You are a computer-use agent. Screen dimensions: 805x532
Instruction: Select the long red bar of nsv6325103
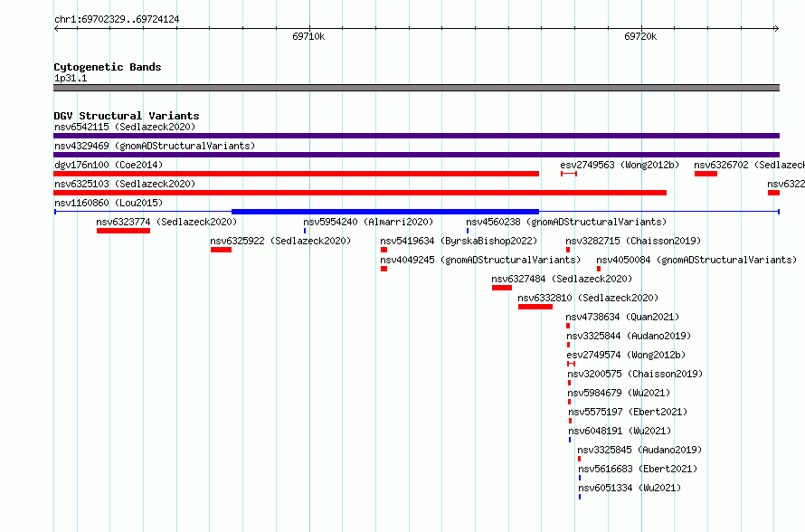[x=360, y=193]
